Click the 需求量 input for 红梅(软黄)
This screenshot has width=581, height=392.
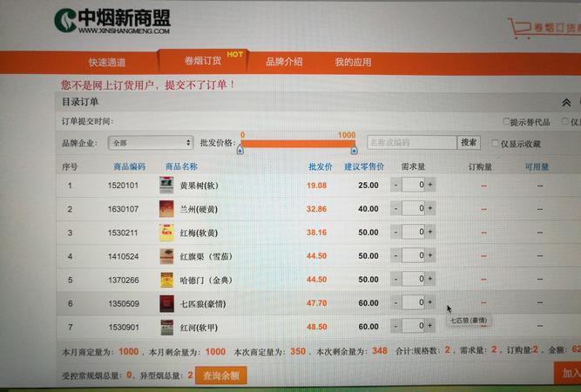(413, 232)
